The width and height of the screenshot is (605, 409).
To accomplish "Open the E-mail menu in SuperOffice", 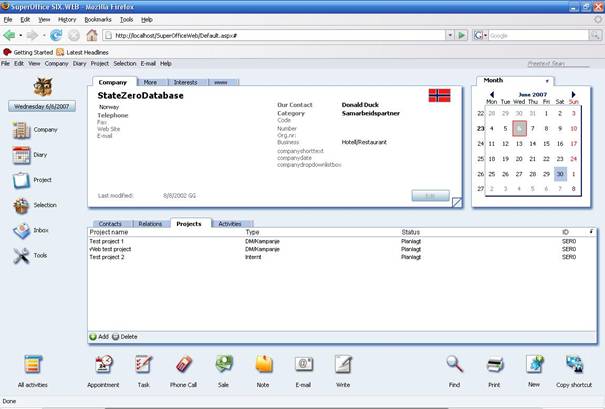I will [148, 64].
